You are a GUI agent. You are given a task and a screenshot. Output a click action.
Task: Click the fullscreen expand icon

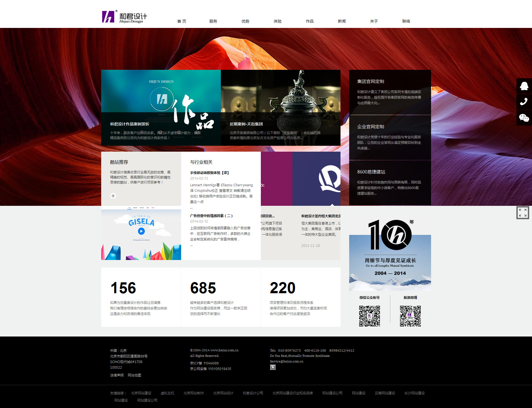[522, 213]
